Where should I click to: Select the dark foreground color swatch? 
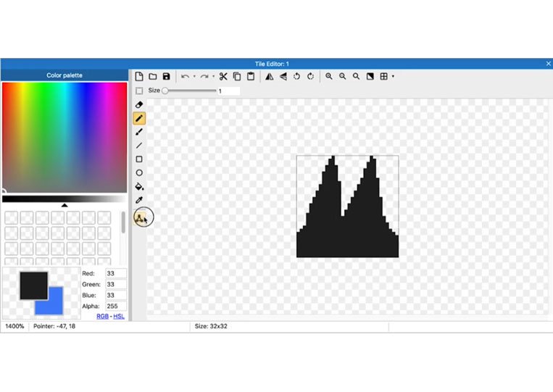[33, 285]
